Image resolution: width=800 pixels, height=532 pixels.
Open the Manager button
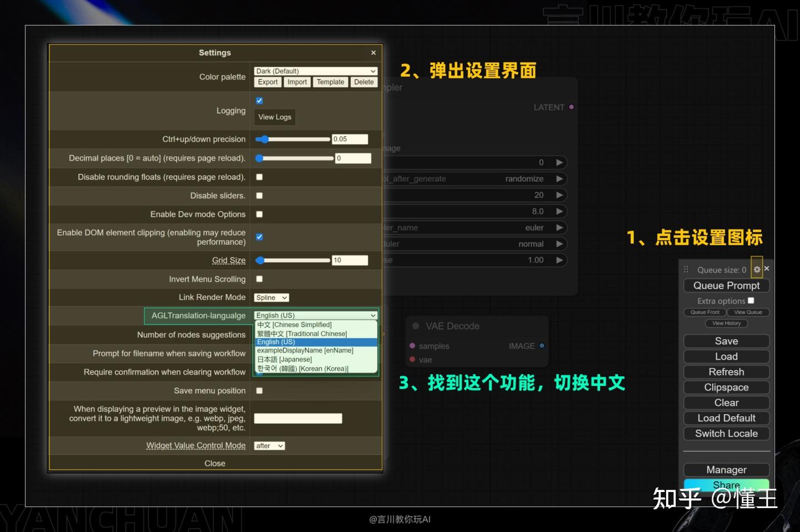click(x=726, y=470)
